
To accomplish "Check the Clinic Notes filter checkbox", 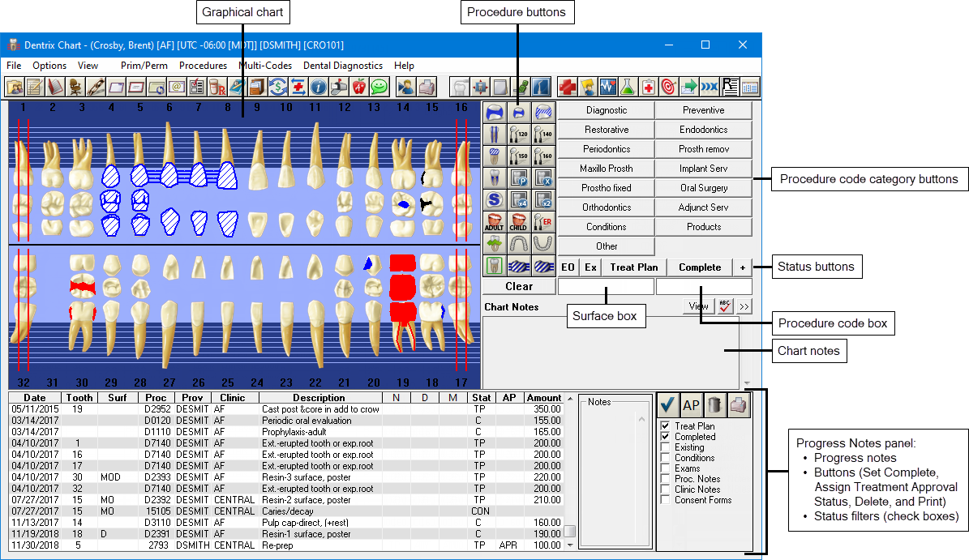I will [666, 489].
